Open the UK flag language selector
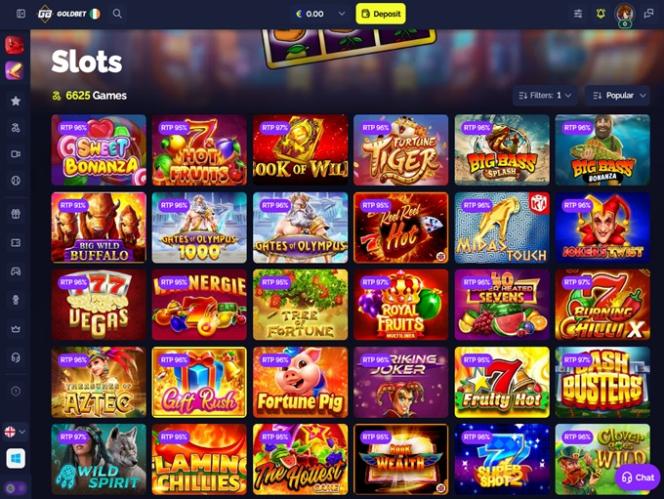The height and width of the screenshot is (499, 664). 15,432
